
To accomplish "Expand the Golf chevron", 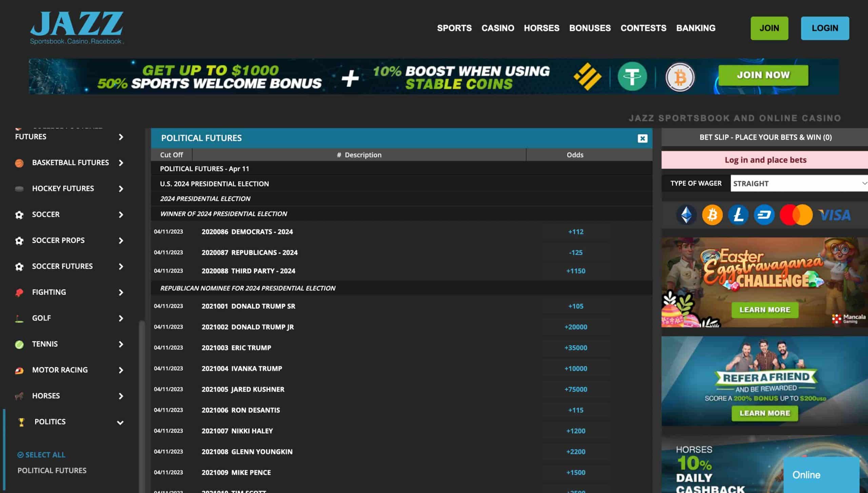I will tap(121, 318).
